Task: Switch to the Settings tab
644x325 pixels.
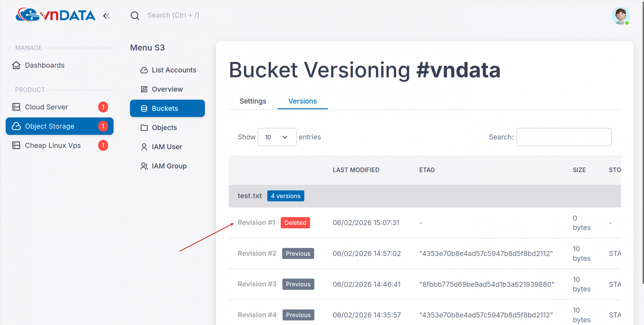Action: [x=253, y=101]
